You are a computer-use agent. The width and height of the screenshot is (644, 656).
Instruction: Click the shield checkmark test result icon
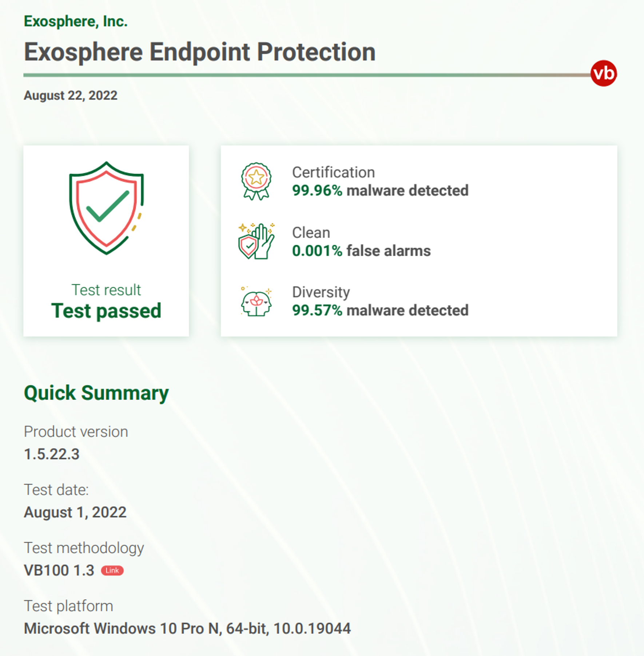[106, 208]
